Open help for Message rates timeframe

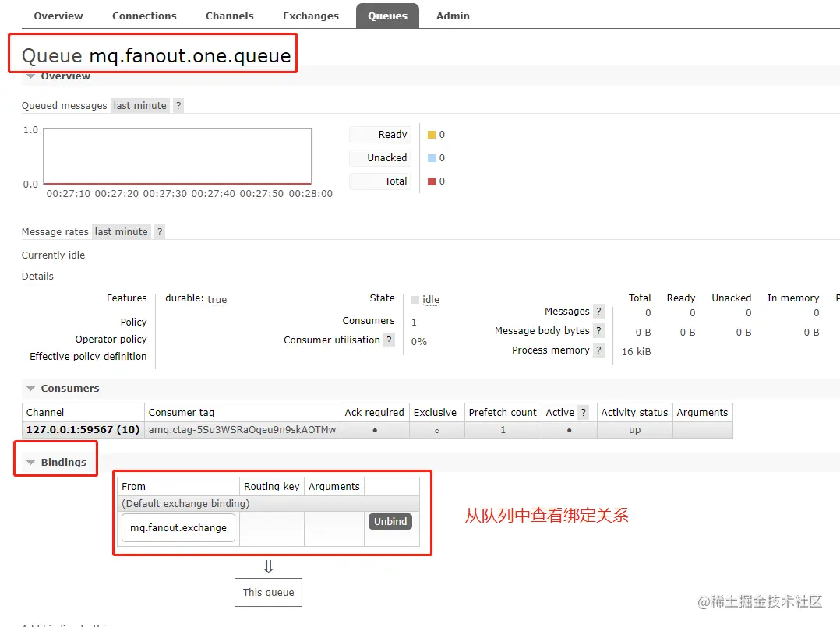pyautogui.click(x=159, y=231)
